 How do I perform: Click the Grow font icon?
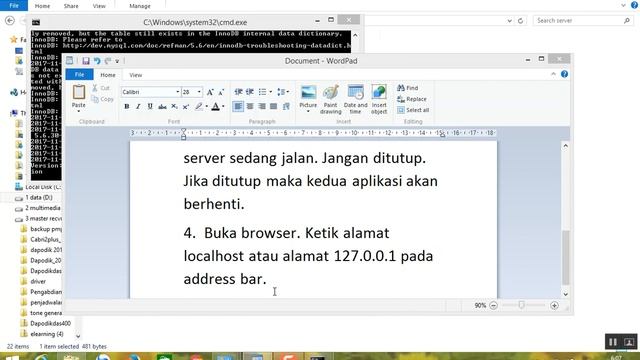pyautogui.click(x=210, y=92)
